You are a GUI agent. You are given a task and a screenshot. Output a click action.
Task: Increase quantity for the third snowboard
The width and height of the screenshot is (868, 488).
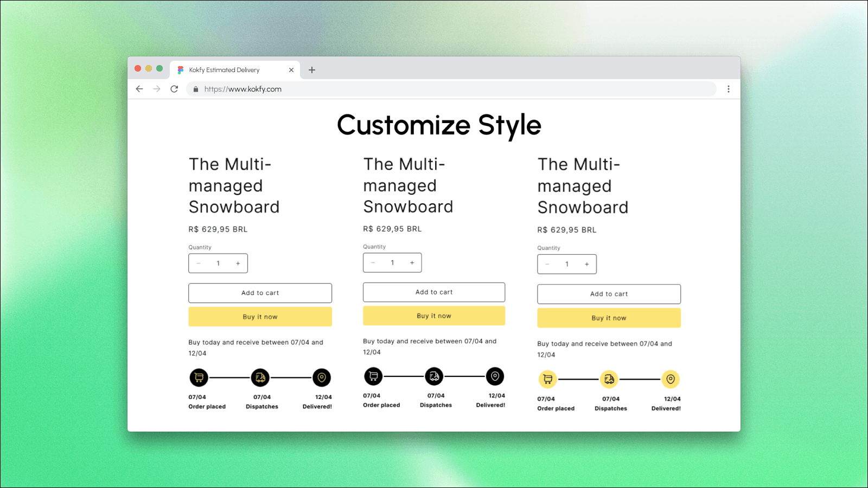tap(587, 264)
